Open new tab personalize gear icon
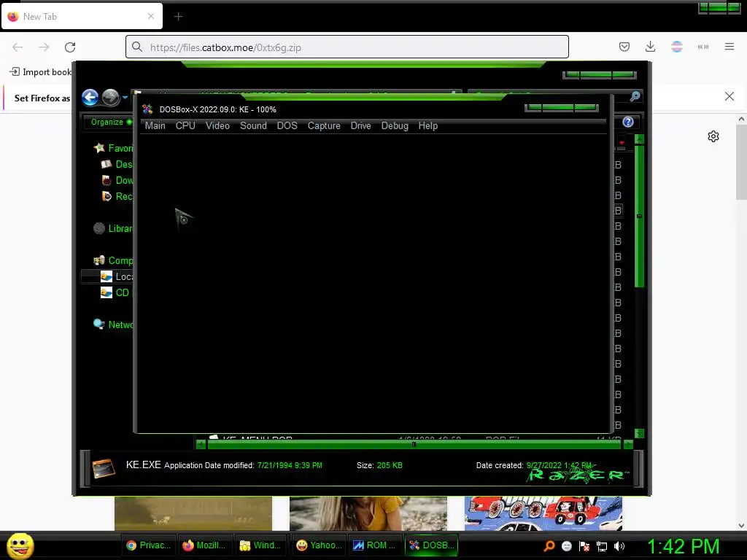Image resolution: width=747 pixels, height=560 pixels. point(713,136)
